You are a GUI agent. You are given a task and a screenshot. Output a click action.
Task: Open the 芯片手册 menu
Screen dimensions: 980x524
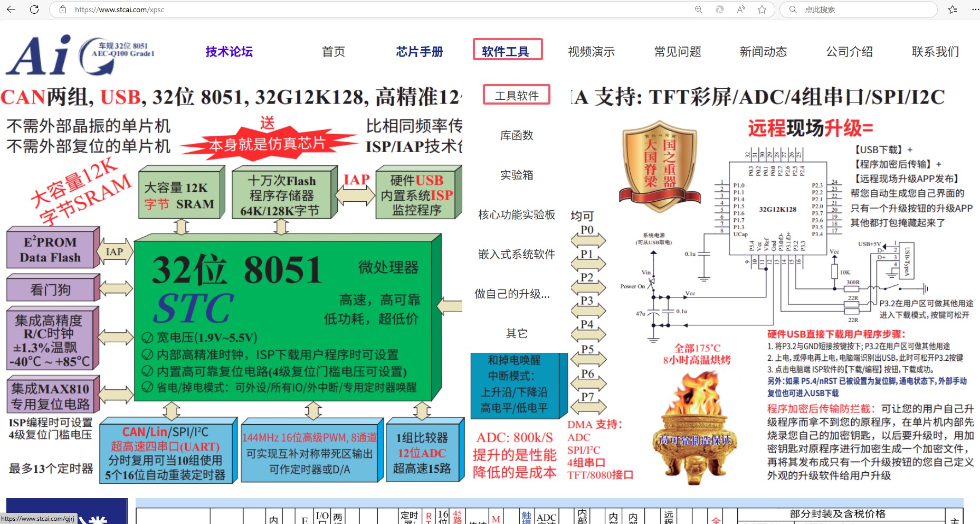tap(420, 52)
